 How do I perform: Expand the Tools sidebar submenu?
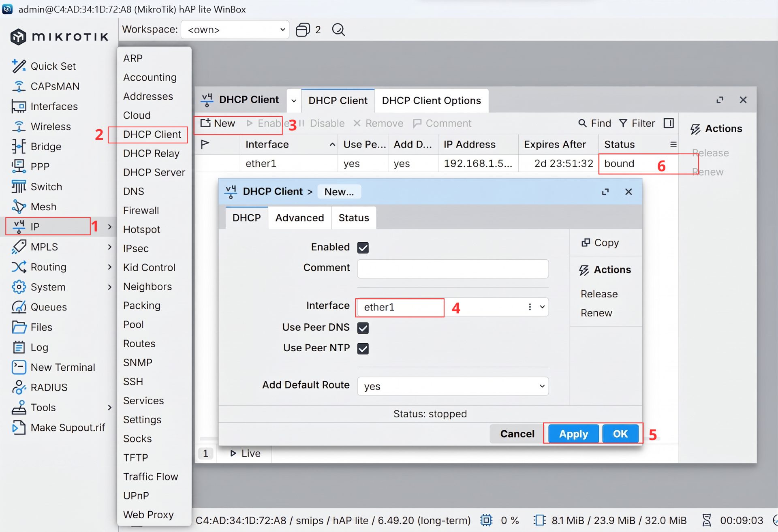[109, 407]
